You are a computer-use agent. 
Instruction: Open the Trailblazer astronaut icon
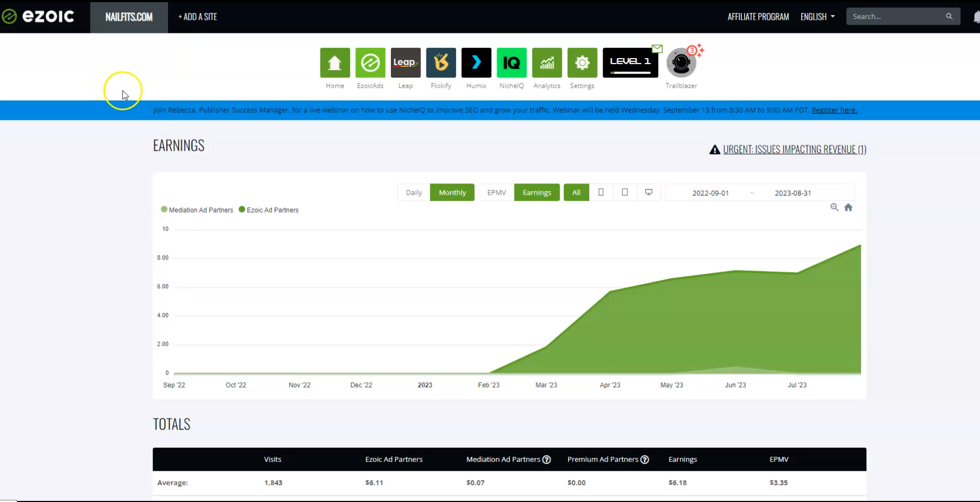[x=681, y=63]
